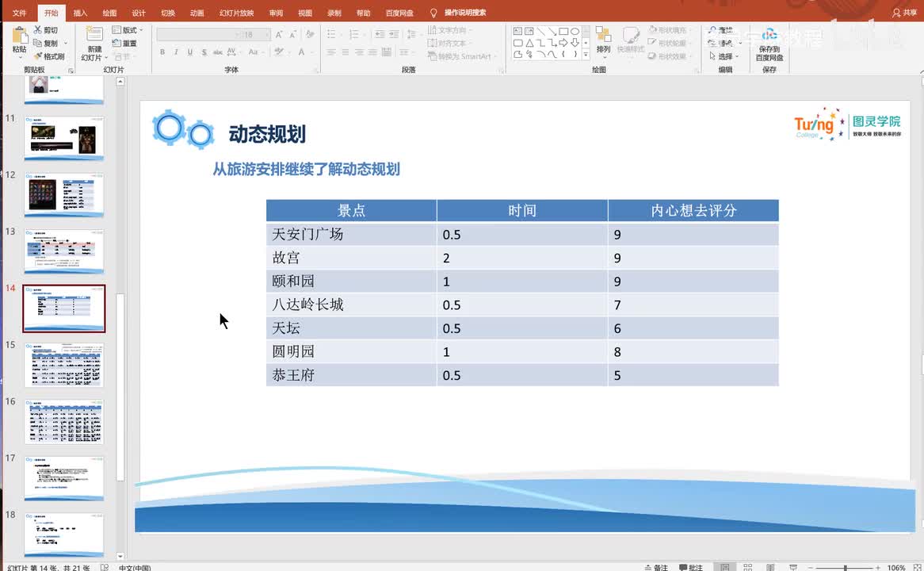Image resolution: width=924 pixels, height=571 pixels.
Task: Insert an oval from shapes gallery
Action: tap(575, 31)
